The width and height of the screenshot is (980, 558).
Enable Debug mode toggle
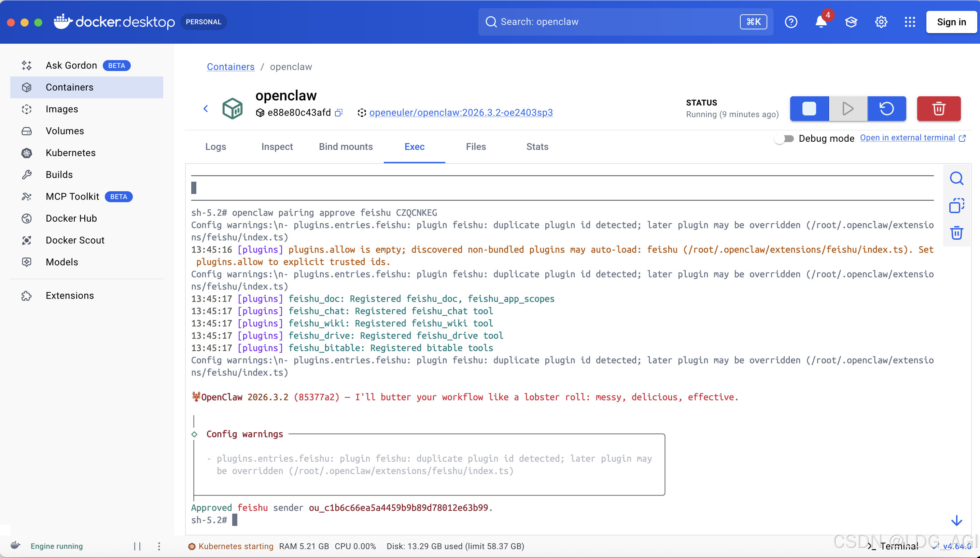point(784,139)
